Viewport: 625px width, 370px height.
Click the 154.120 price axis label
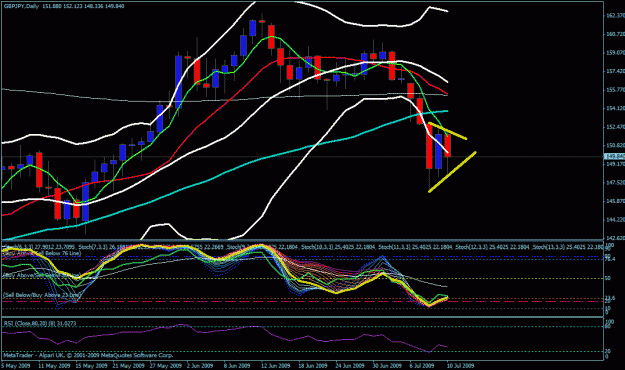tap(615, 108)
